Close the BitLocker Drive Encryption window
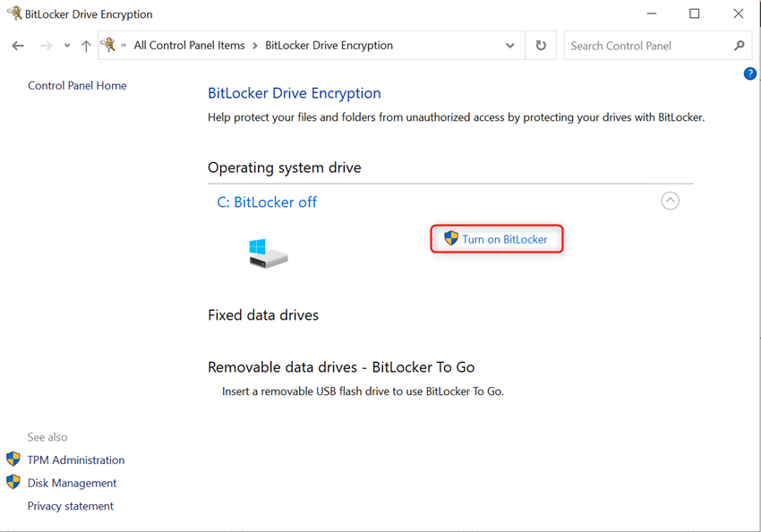 point(738,13)
